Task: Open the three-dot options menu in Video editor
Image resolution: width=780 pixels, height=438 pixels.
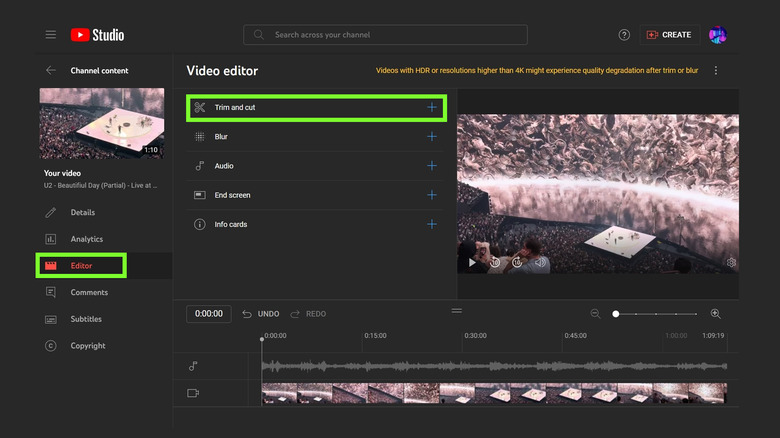Action: (x=715, y=71)
